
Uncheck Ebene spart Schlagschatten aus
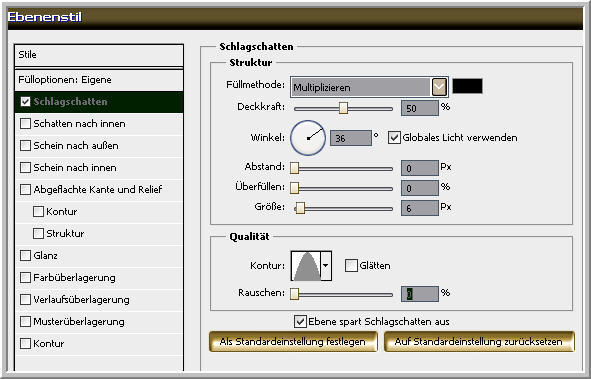point(300,321)
